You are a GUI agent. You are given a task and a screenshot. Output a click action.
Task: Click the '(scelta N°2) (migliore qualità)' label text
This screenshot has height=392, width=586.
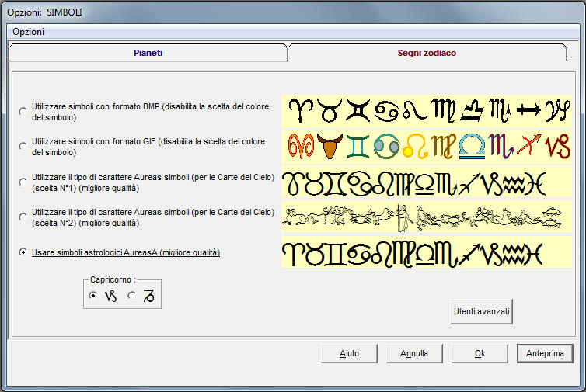tap(85, 224)
